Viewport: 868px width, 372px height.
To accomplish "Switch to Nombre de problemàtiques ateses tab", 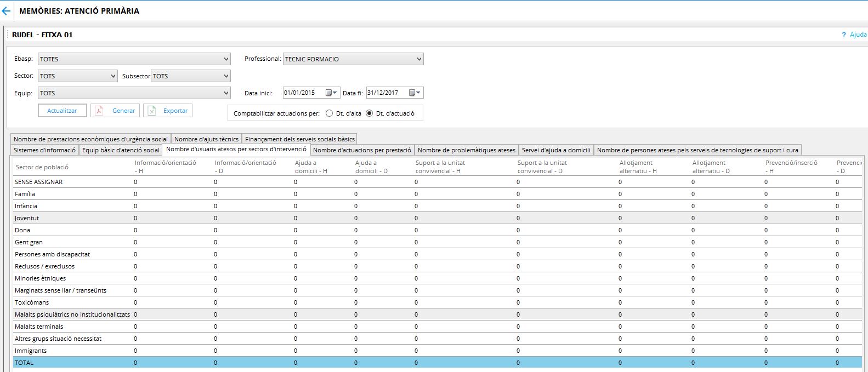I will (466, 150).
